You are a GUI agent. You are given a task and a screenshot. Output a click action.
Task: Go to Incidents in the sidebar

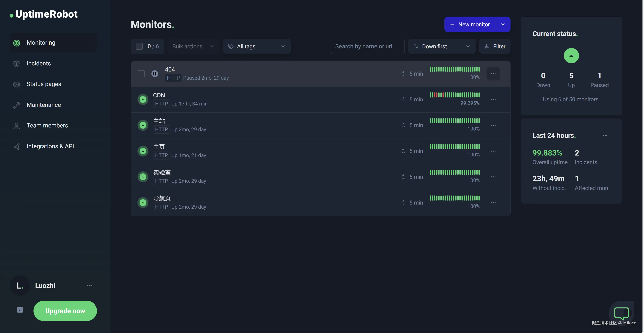pos(39,63)
